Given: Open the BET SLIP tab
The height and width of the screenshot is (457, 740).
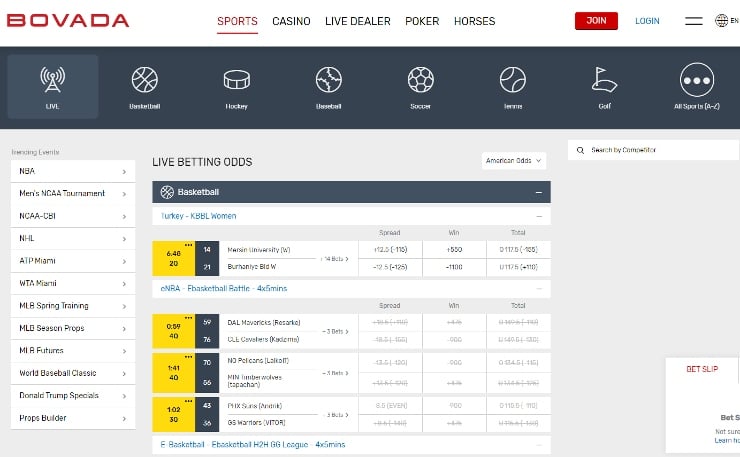Looking at the screenshot, I should pos(702,369).
